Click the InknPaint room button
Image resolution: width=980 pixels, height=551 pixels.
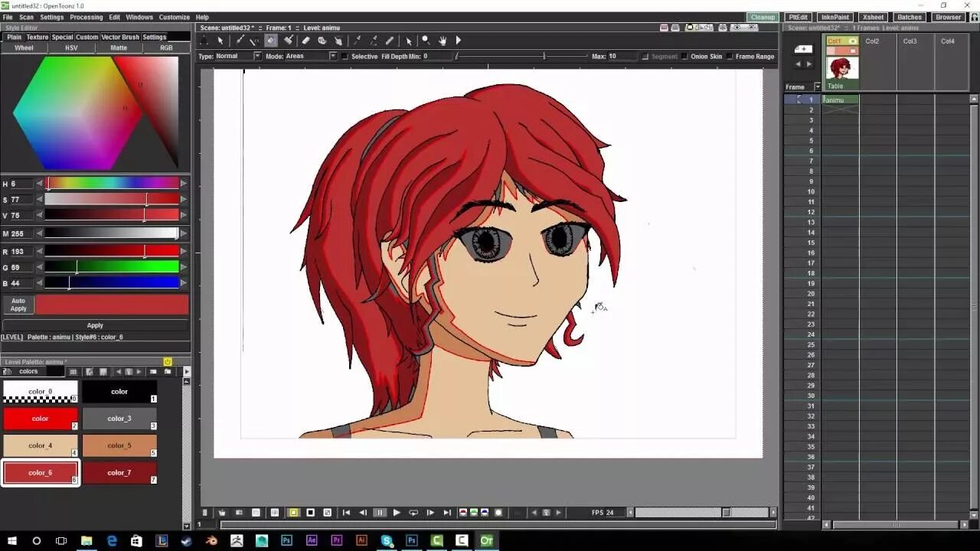click(x=834, y=16)
